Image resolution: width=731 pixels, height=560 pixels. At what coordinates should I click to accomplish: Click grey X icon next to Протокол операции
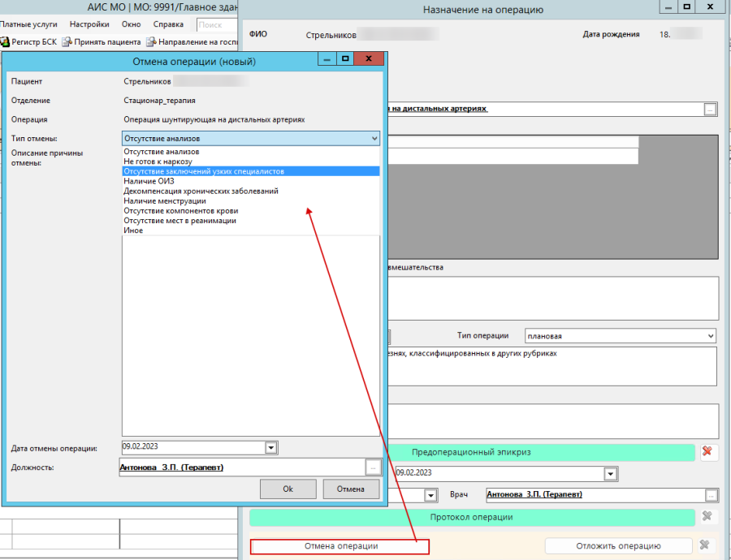(707, 516)
